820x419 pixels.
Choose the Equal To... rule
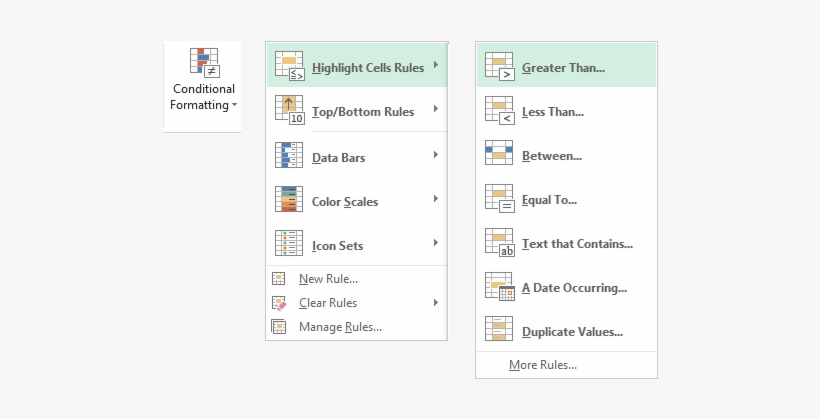[x=566, y=199]
